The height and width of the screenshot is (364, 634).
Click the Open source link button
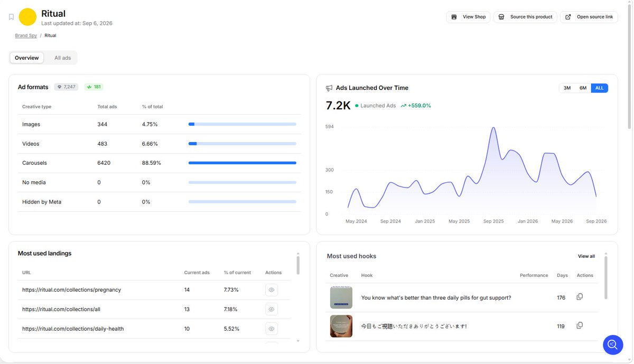[589, 17]
